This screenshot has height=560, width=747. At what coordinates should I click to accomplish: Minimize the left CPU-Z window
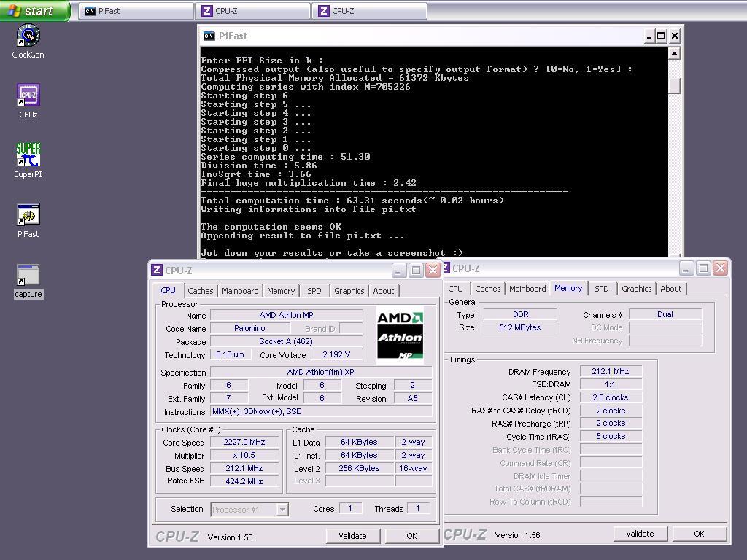399,271
